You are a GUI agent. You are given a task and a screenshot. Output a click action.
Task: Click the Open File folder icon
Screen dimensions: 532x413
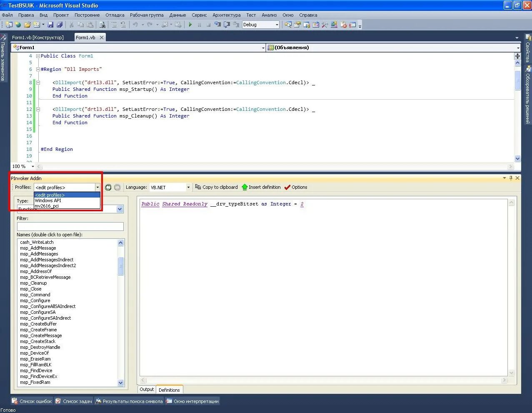coord(27,25)
